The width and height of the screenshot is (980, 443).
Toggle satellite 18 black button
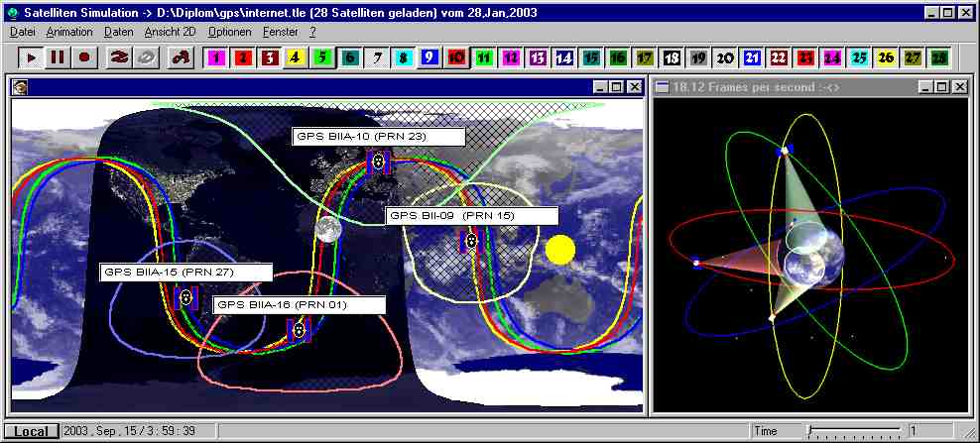pos(672,58)
